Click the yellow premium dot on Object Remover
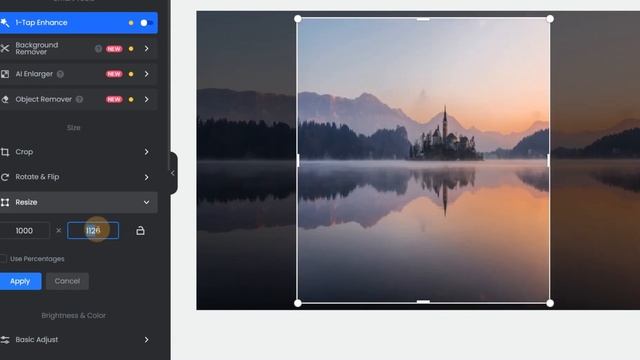This screenshot has width=640, height=360. point(131,99)
